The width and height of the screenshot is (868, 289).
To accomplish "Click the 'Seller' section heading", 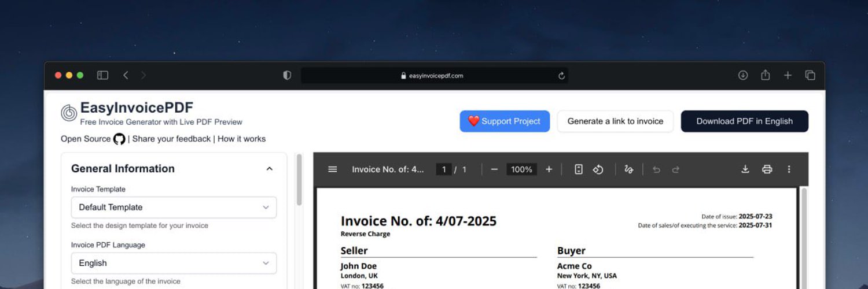I will tap(354, 251).
